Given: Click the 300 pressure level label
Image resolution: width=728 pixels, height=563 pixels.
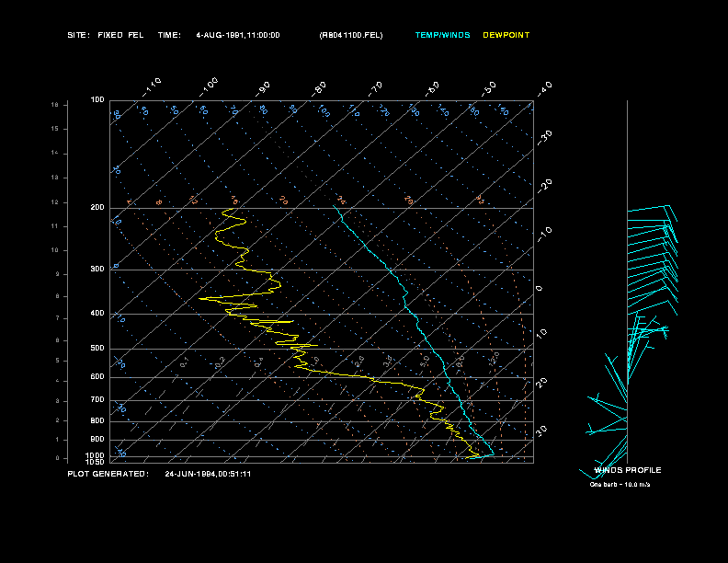Looking at the screenshot, I should click(x=97, y=269).
